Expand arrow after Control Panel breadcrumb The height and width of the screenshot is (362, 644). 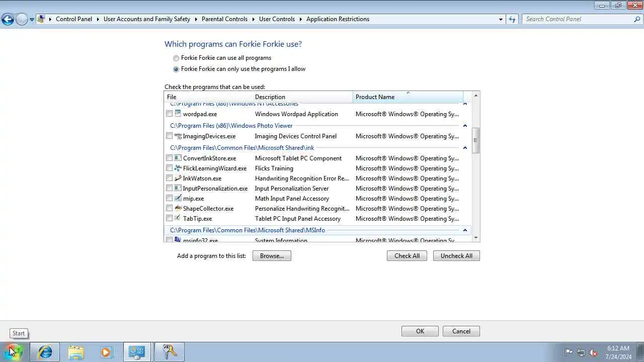pyautogui.click(x=98, y=19)
